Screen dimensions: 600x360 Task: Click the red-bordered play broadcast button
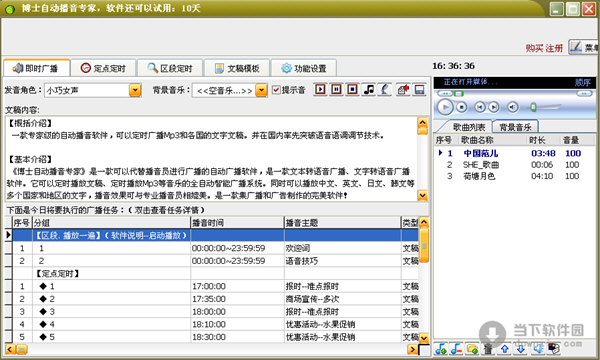coord(320,90)
